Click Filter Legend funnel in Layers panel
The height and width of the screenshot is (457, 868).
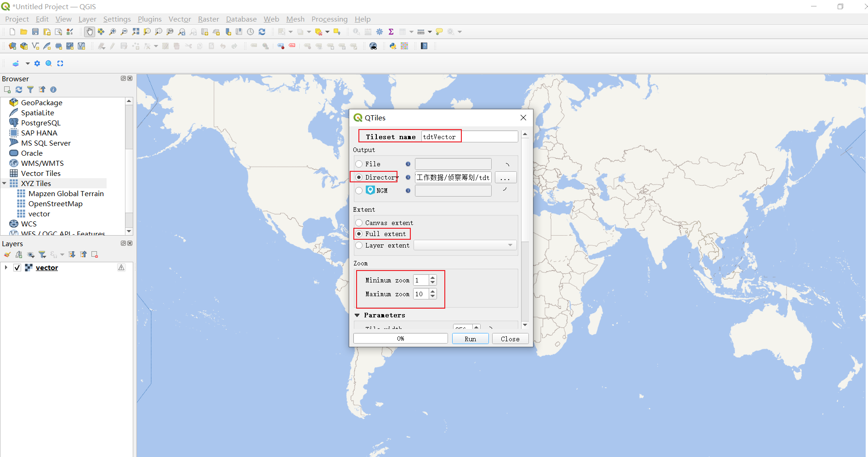click(42, 254)
